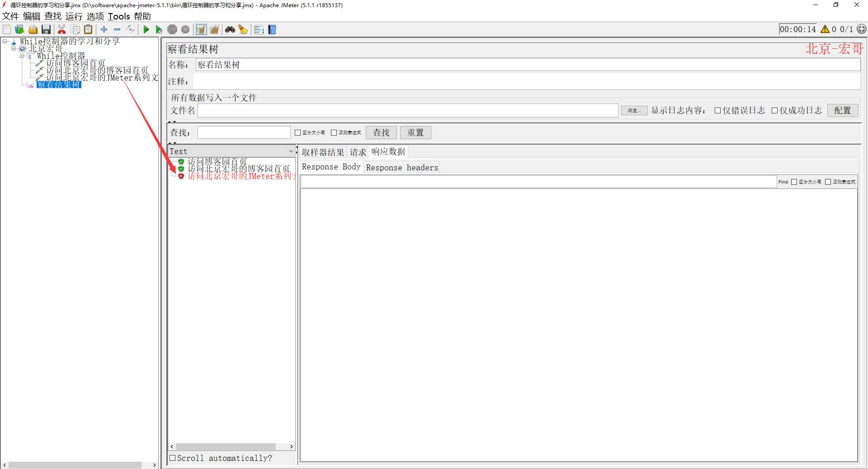The height and width of the screenshot is (469, 868).
Task: Click results list horizontal scrollbar
Action: (x=226, y=446)
